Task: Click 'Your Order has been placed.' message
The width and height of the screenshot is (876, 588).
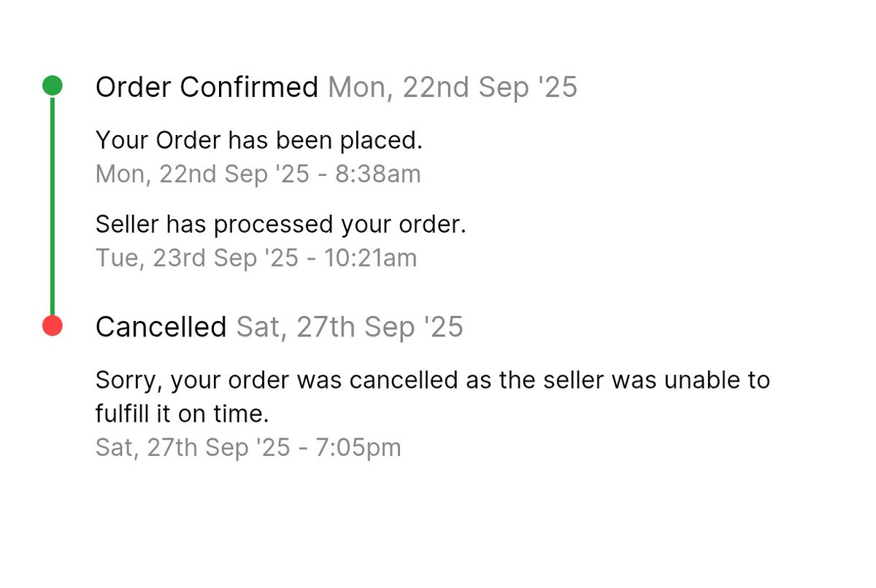Action: (x=259, y=140)
